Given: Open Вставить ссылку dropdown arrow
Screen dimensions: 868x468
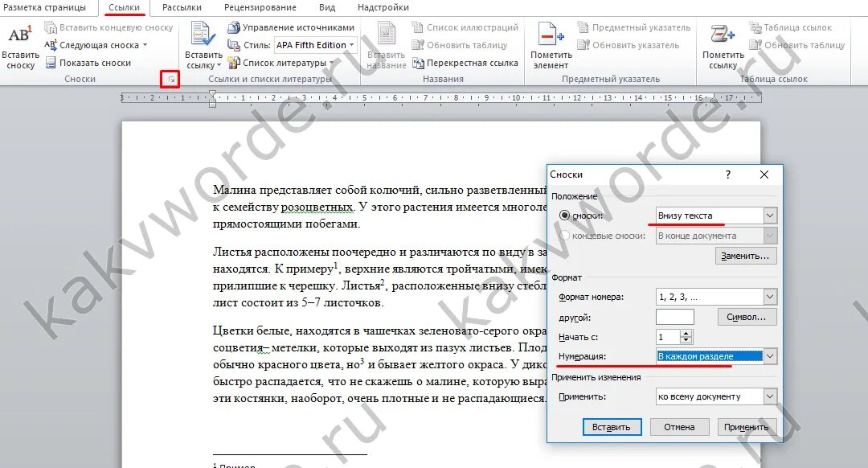Looking at the screenshot, I should point(218,66).
